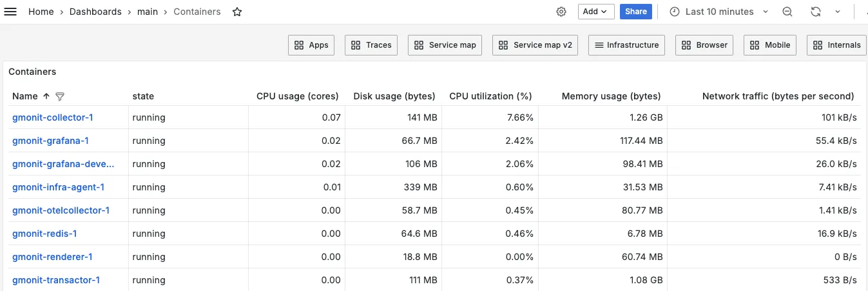Sort by CPU utilization (%) header

(x=490, y=96)
